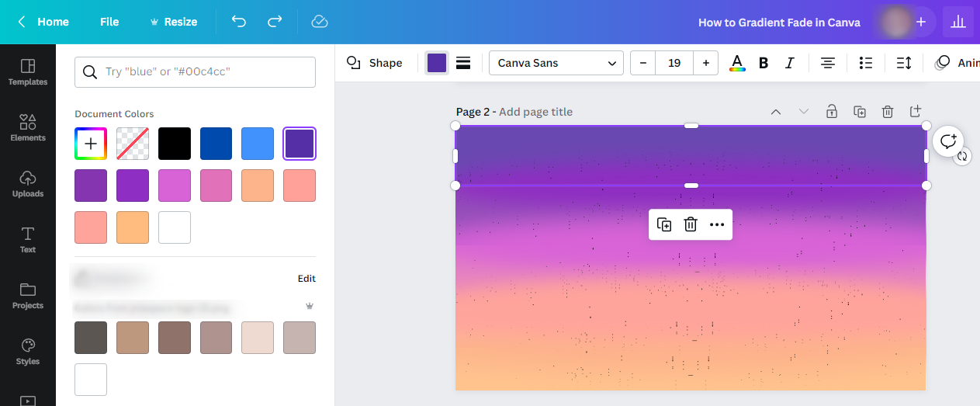
Task: Click the Undo arrow icon
Action: pos(239,22)
